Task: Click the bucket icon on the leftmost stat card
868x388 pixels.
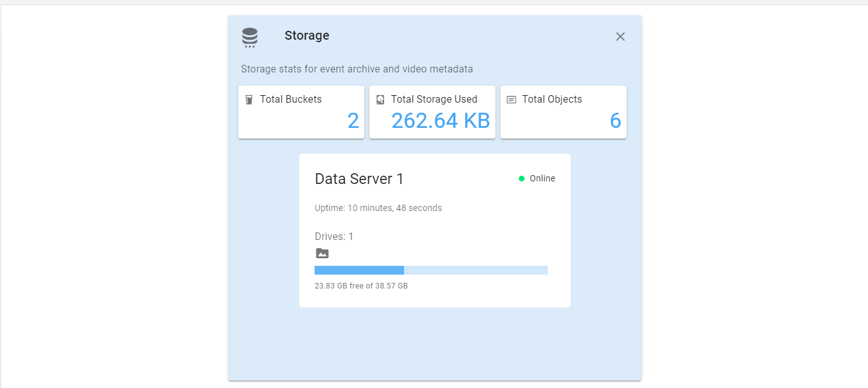Action: click(x=248, y=99)
